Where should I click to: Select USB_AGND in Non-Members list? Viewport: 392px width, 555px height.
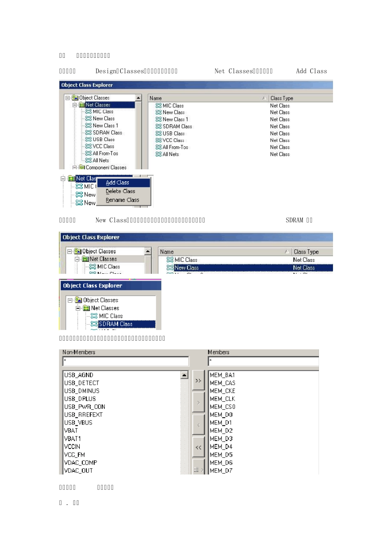pos(79,375)
